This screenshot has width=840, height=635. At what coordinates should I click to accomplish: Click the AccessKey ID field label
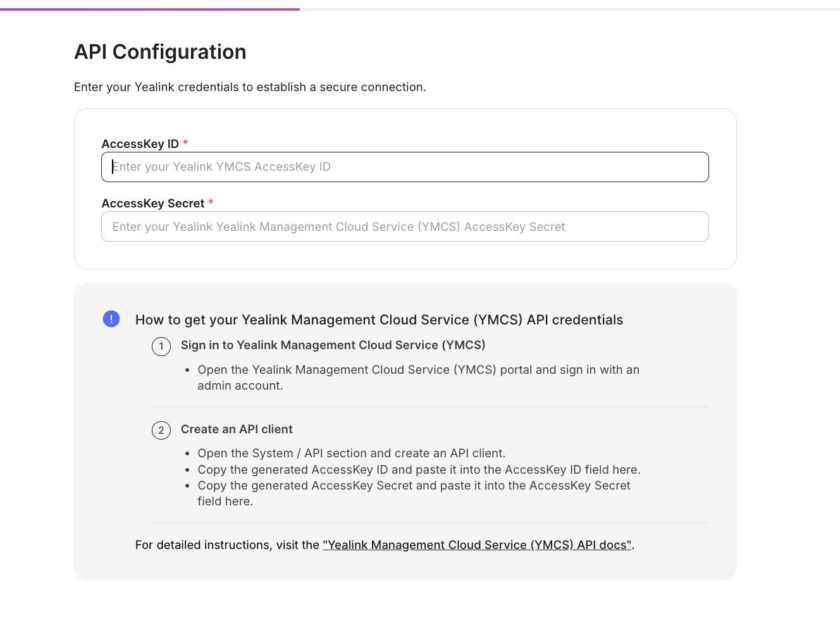click(x=140, y=144)
